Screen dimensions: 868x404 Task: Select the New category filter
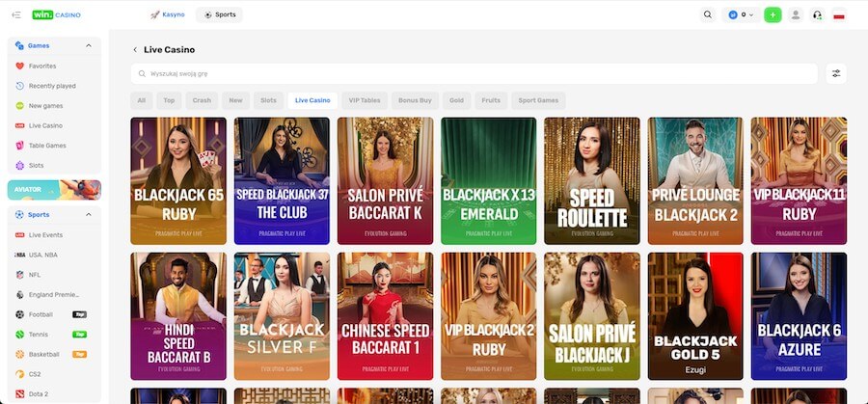click(x=236, y=100)
